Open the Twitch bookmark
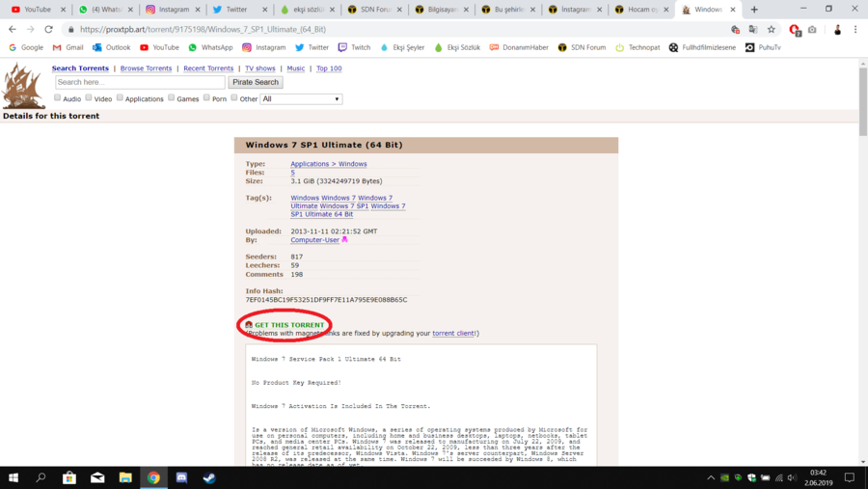The image size is (868, 489). click(354, 47)
